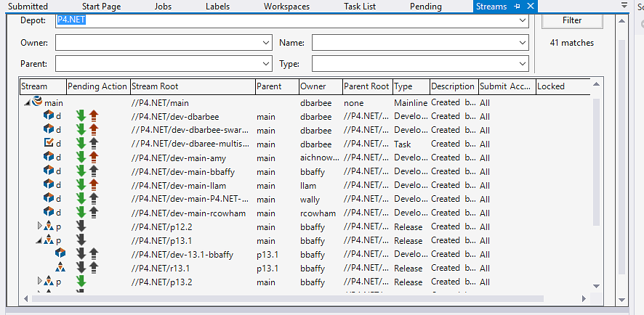Sort by the Stream Root column header
Image resolution: width=644 pixels, height=315 pixels.
coord(192,86)
